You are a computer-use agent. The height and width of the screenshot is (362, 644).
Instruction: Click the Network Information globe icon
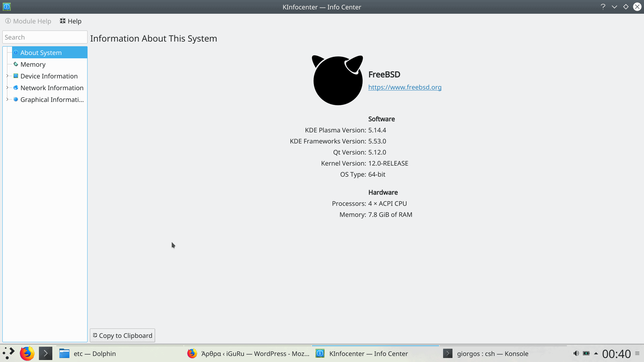coord(16,87)
